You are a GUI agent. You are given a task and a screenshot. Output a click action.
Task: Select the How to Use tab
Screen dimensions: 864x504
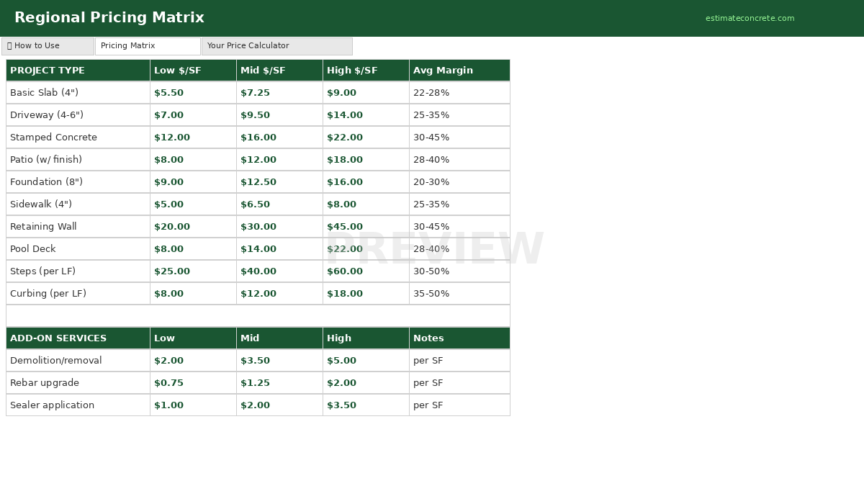coord(48,45)
